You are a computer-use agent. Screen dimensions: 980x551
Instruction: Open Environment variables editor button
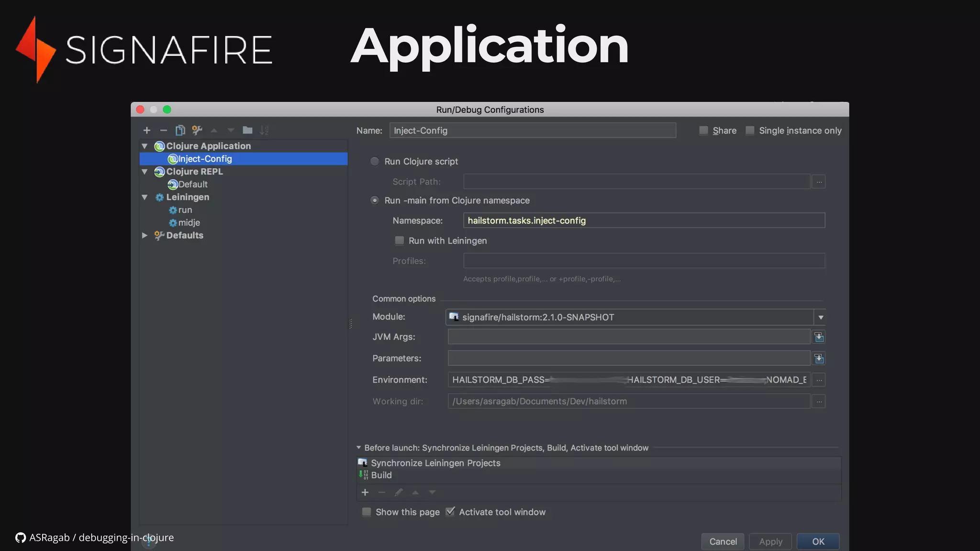point(819,380)
